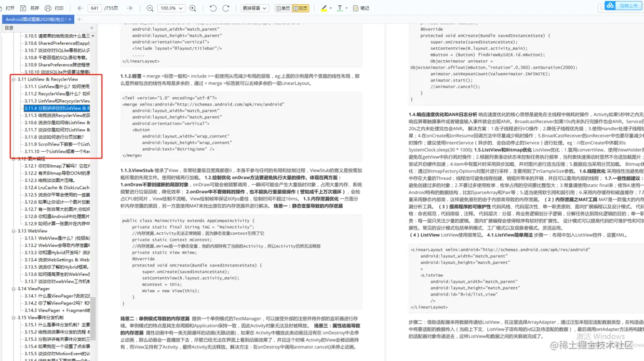Image resolution: width=644 pixels, height=361 pixels.
Task: Go to next page with right arrow
Action: [x=130, y=8]
